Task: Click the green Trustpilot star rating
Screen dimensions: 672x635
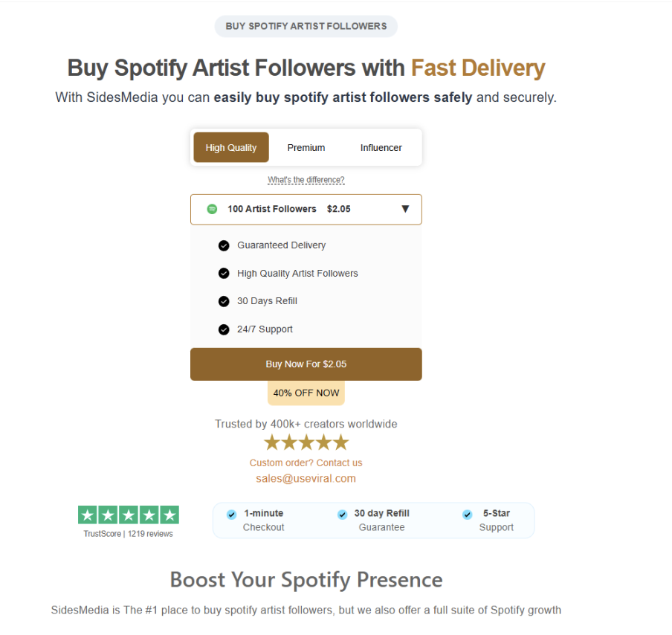Action: 129,515
